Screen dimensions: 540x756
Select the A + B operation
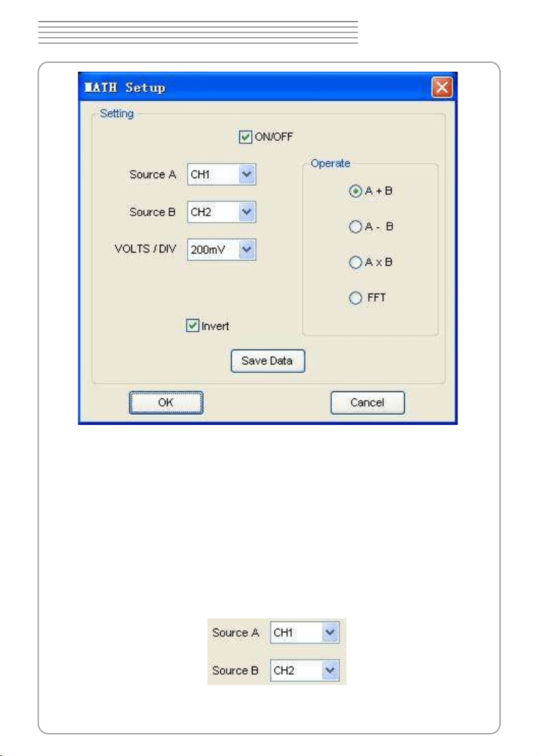click(355, 192)
